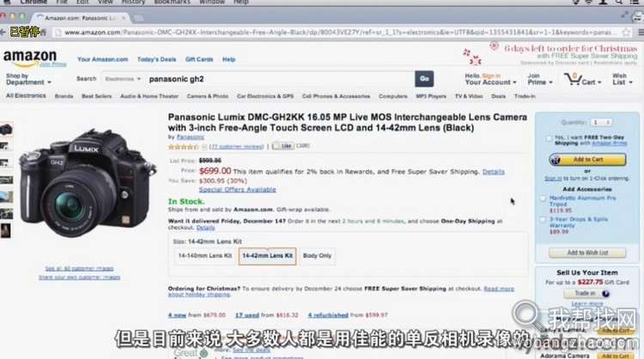Image resolution: width=644 pixels, height=359 pixels.
Task: Open the 17 used offers link
Action: (246, 315)
